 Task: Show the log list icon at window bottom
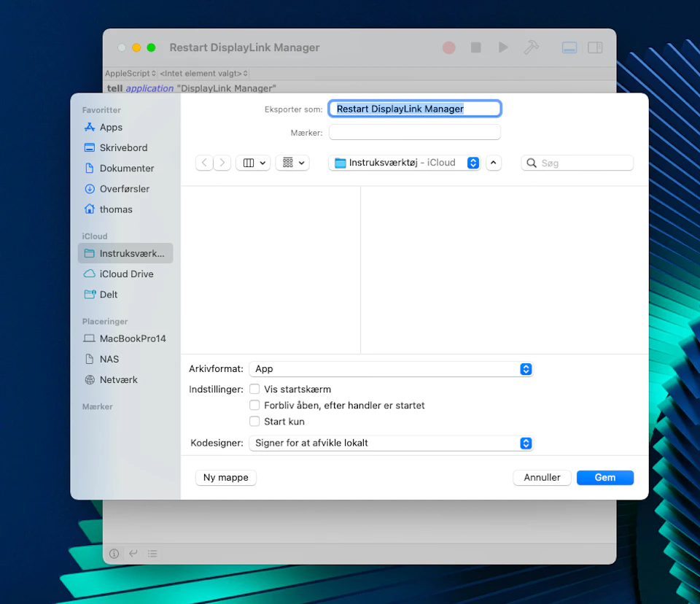(x=152, y=554)
